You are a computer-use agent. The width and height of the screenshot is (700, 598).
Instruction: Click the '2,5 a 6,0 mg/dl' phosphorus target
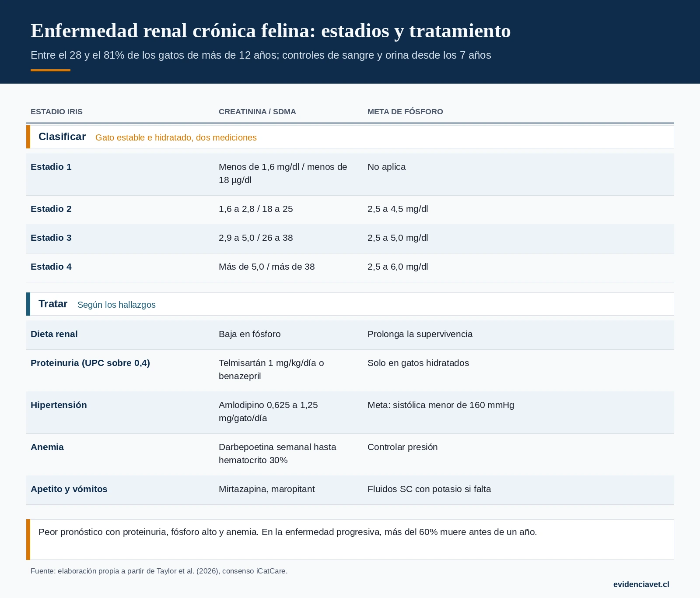(x=398, y=267)
